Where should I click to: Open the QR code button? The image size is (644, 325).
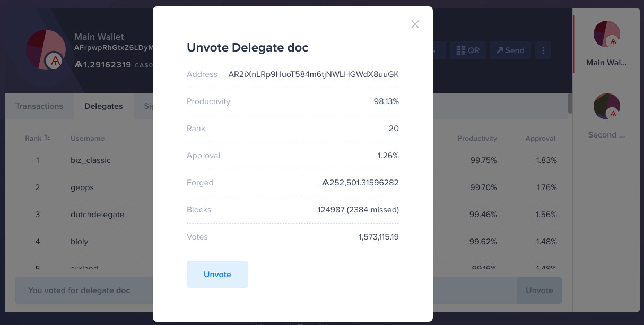468,50
